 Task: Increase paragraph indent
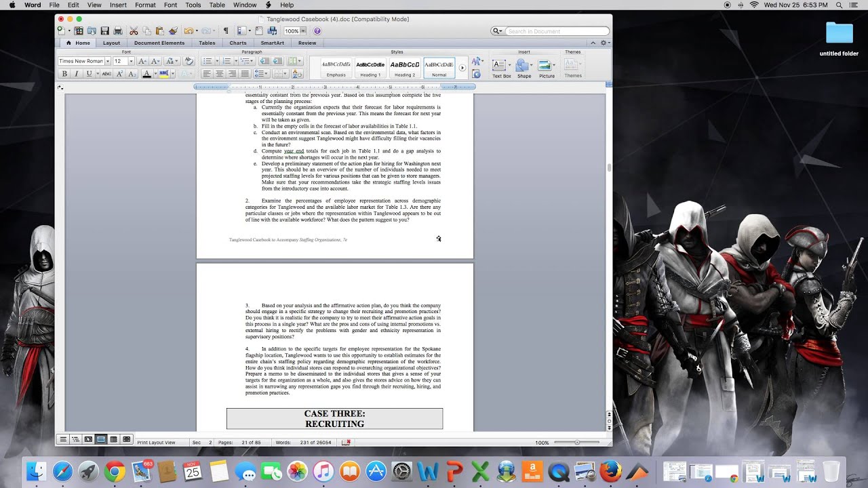point(277,61)
